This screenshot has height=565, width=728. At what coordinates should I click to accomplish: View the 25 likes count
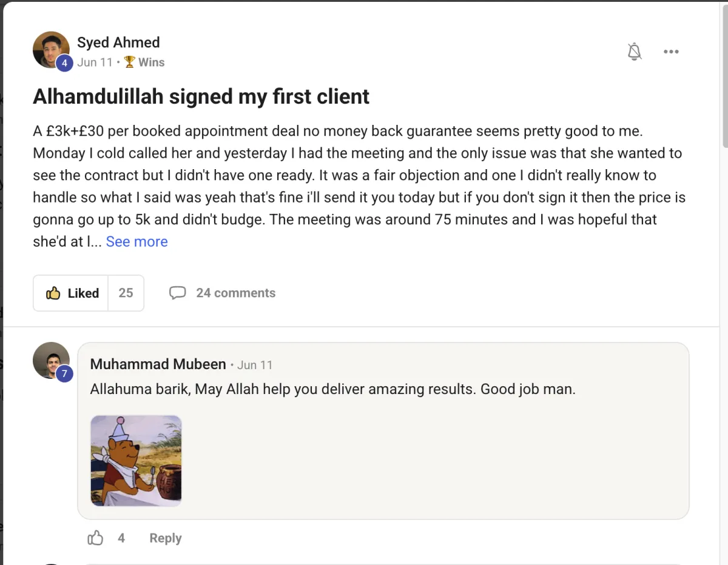tap(126, 293)
